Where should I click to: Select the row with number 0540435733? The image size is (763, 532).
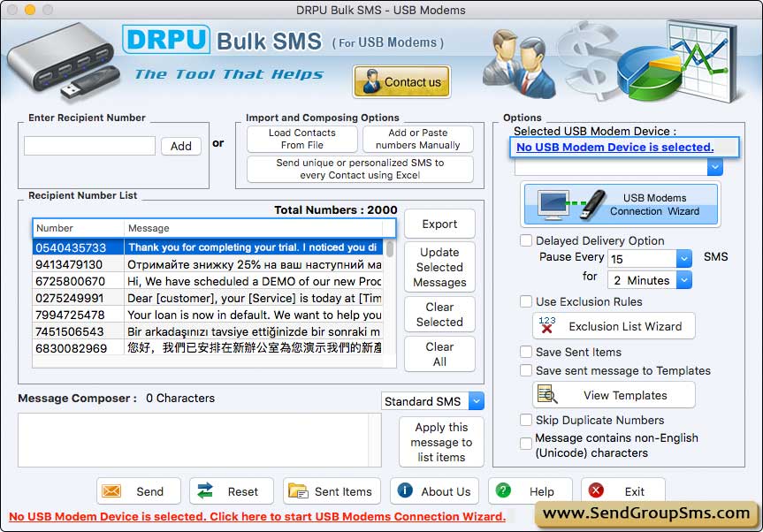209,247
